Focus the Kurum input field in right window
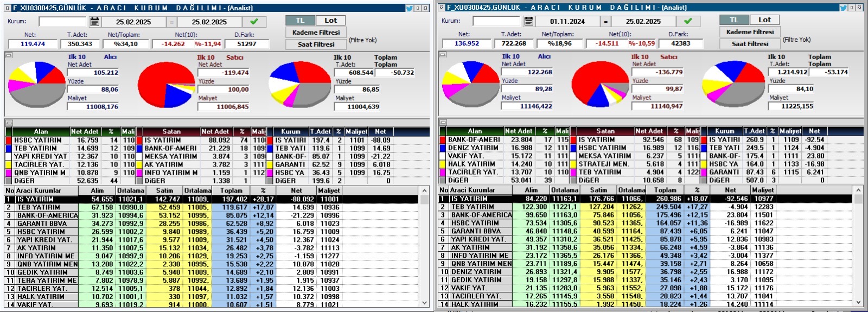Screen dimensions: 868x312 496,21
